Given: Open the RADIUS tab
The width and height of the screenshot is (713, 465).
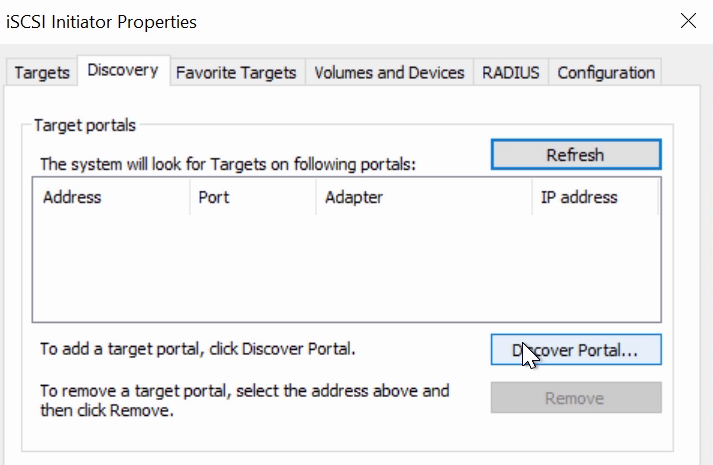Looking at the screenshot, I should 510,73.
